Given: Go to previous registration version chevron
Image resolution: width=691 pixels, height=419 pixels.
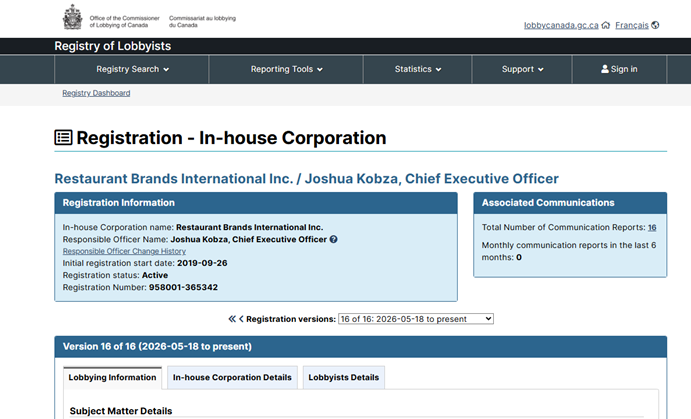Looking at the screenshot, I should tap(241, 319).
